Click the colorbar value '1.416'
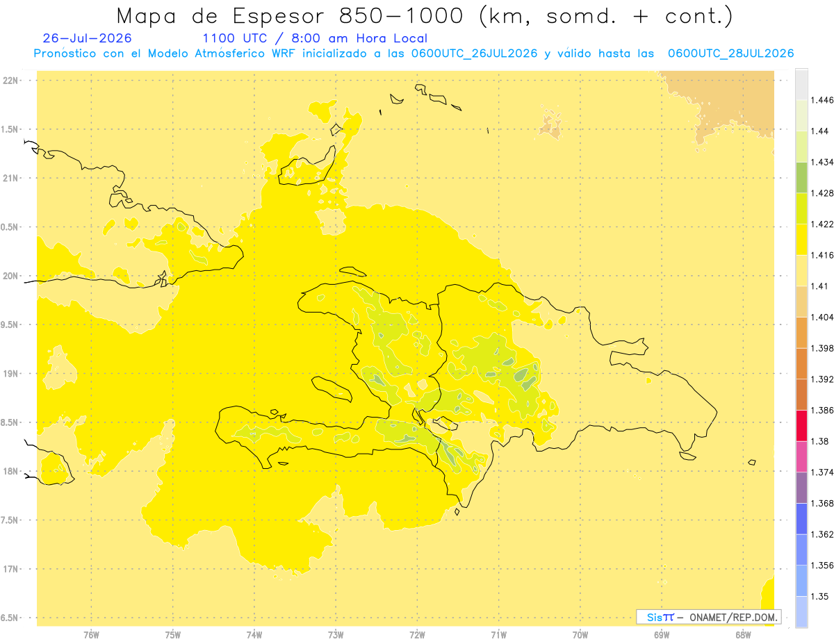The image size is (834, 644). [x=822, y=255]
